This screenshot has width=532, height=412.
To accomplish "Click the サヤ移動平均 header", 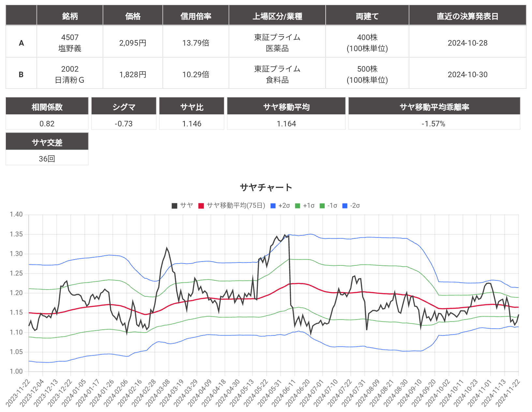I will click(286, 106).
